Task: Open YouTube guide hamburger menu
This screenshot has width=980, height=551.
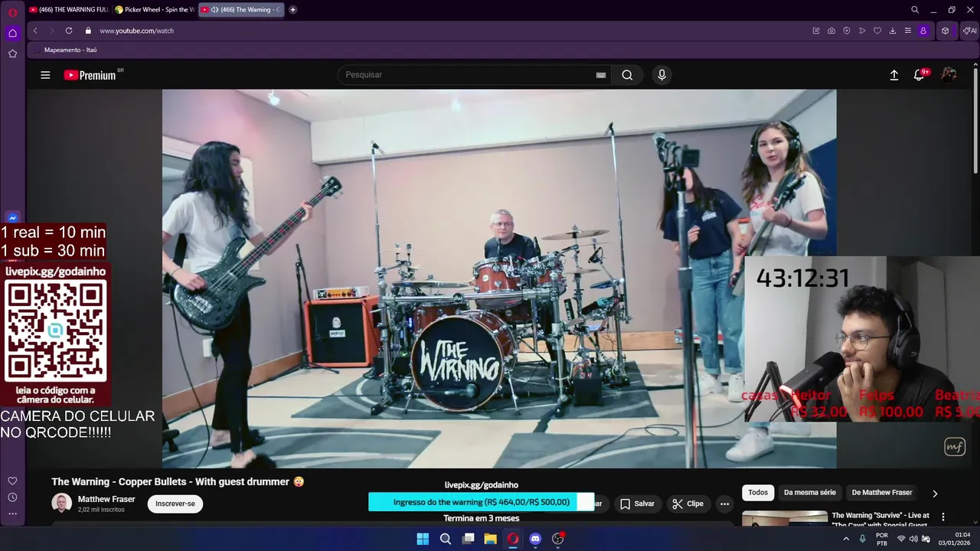Action: click(45, 75)
